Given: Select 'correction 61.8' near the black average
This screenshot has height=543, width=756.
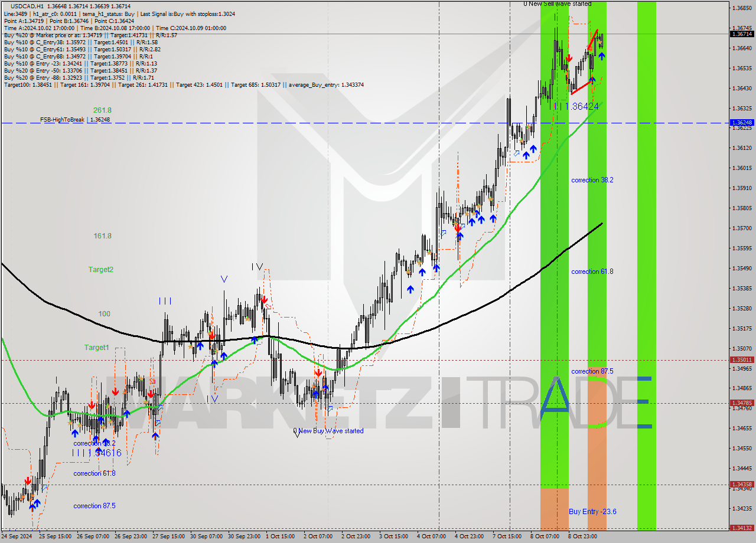Looking at the screenshot, I should [592, 271].
